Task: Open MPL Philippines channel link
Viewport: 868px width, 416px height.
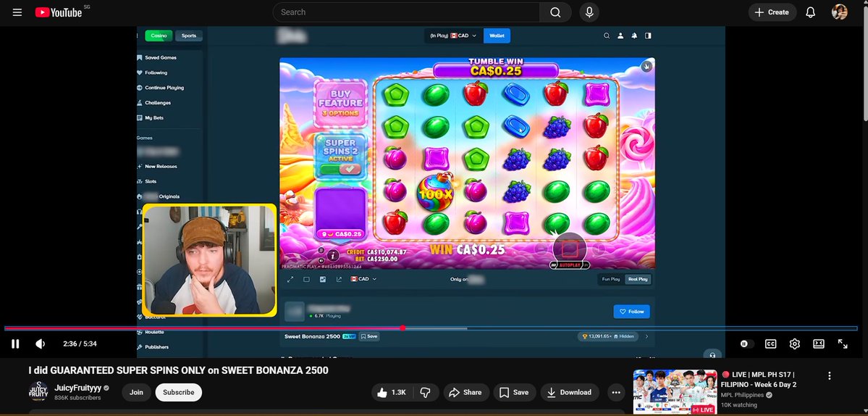Action: tap(742, 395)
